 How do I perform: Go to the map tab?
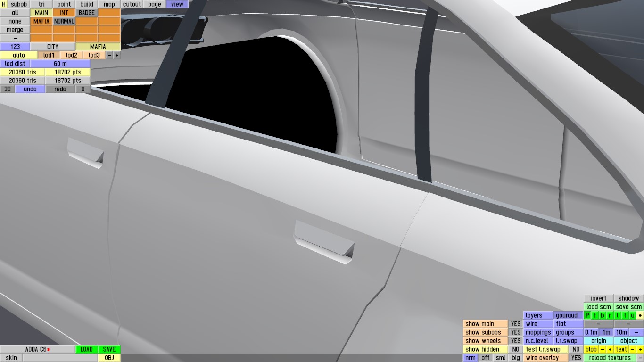tap(109, 4)
